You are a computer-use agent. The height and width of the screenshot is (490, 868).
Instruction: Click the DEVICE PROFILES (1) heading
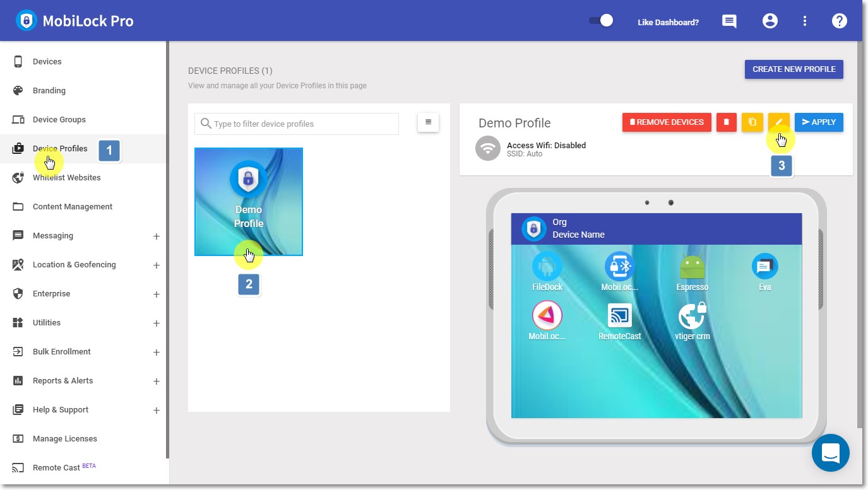(230, 71)
